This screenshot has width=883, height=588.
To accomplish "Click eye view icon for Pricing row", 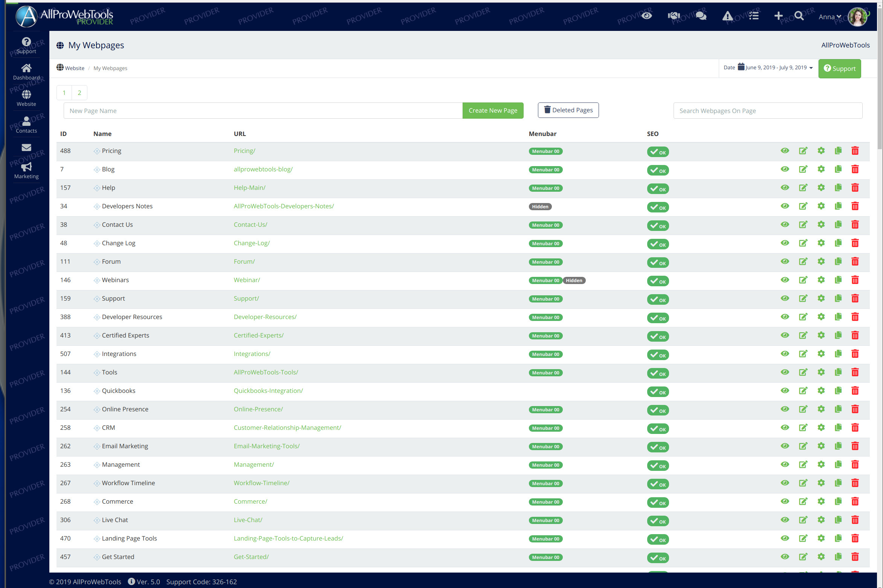I will point(785,151).
